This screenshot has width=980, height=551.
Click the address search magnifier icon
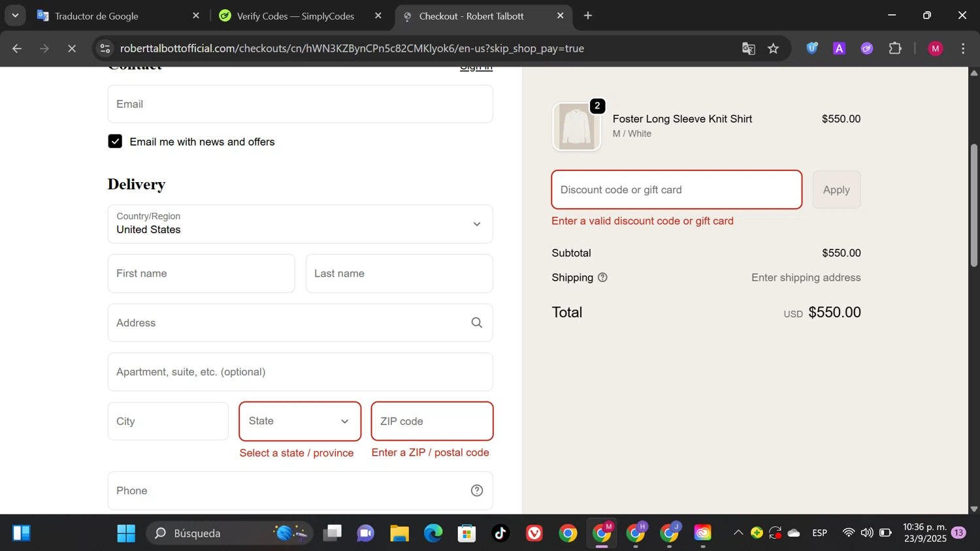477,323
